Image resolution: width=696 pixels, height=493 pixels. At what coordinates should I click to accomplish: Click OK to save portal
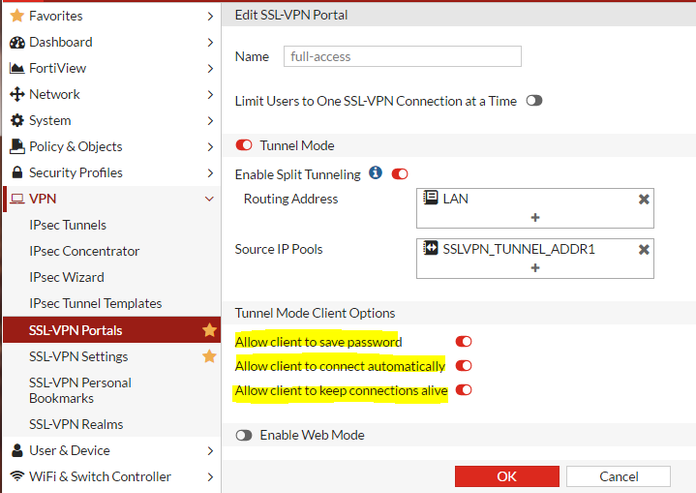507,476
